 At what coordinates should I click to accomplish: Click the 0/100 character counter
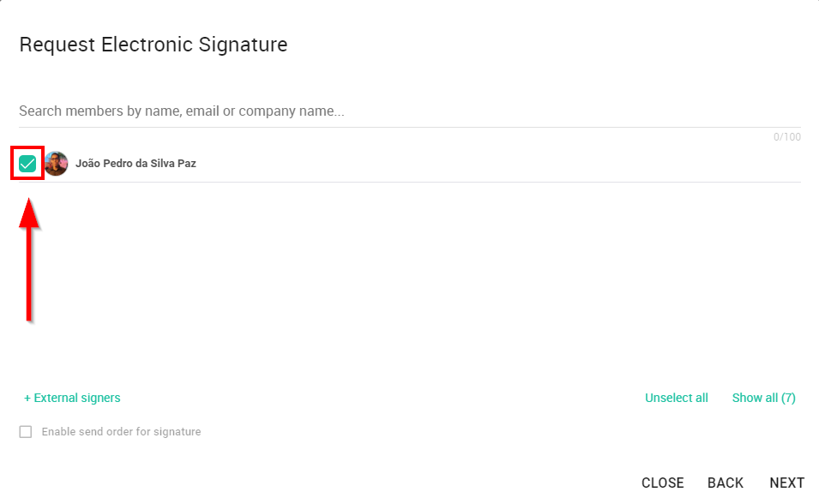pos(786,137)
